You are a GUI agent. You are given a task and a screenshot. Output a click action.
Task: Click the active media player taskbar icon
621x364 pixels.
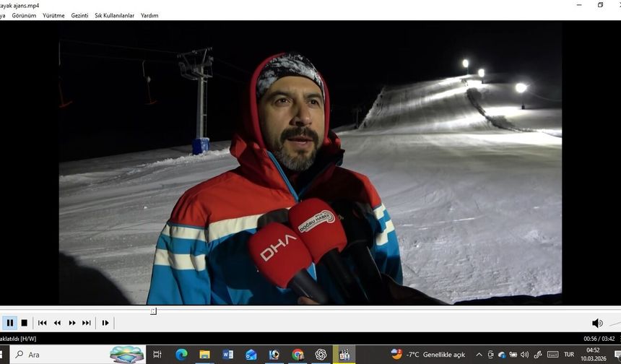coord(344,355)
